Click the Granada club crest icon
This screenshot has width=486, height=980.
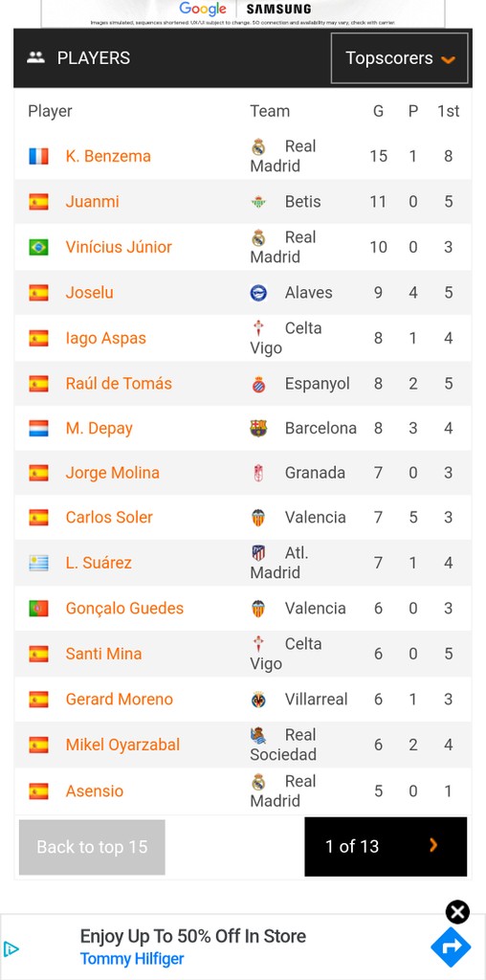point(258,473)
